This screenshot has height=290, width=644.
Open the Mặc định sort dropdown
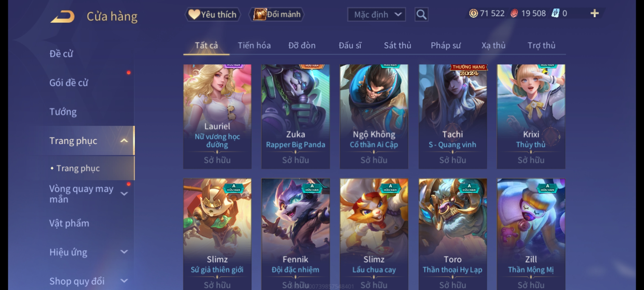tap(376, 15)
